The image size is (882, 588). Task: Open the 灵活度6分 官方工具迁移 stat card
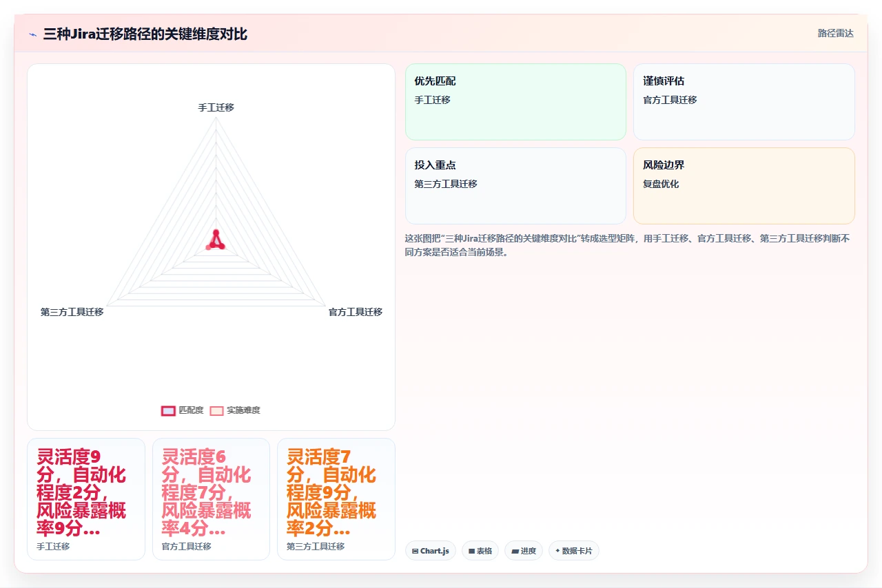(211, 499)
